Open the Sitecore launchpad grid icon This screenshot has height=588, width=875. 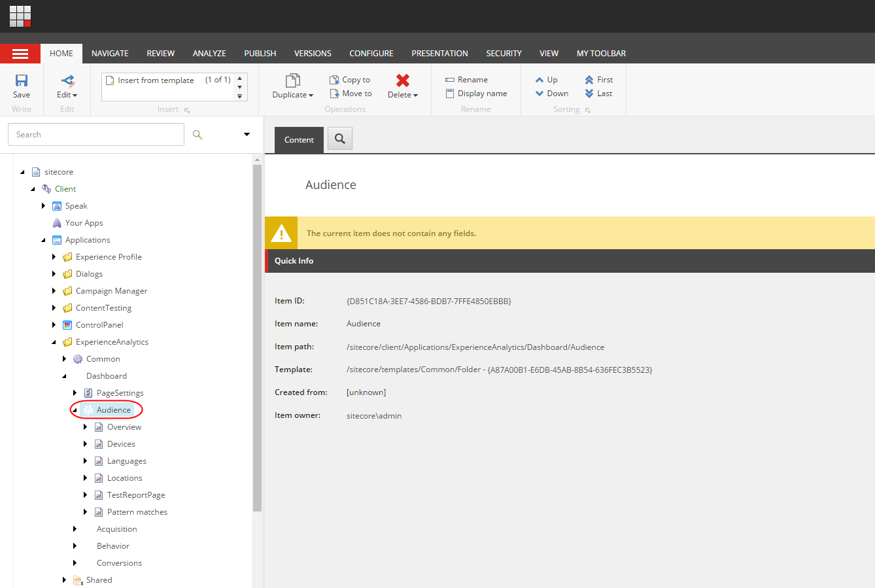point(20,16)
